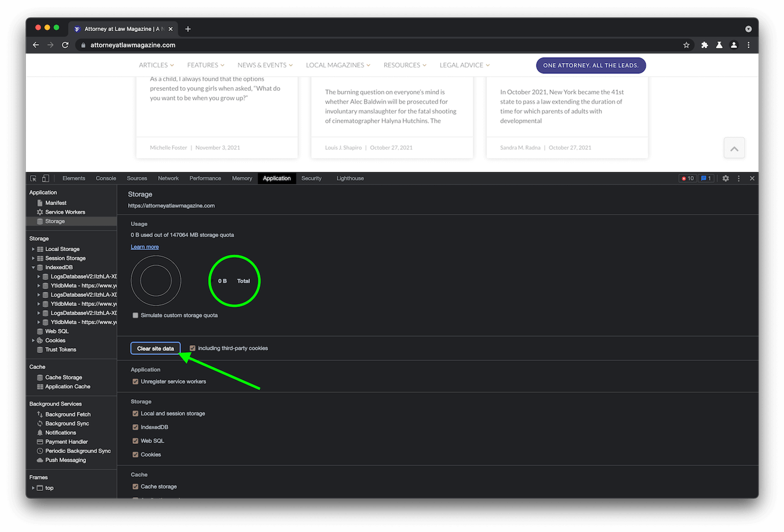Expand the Cookies tree node
The image size is (784, 532).
[33, 340]
